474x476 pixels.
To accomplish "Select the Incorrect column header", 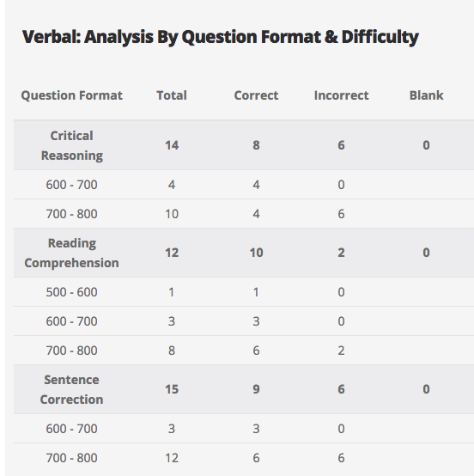I will (x=341, y=95).
